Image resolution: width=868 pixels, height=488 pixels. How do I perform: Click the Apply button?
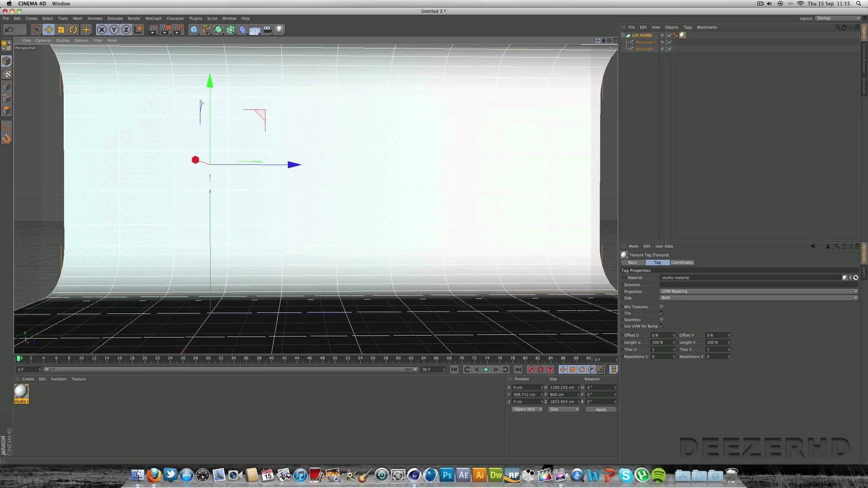coord(601,409)
